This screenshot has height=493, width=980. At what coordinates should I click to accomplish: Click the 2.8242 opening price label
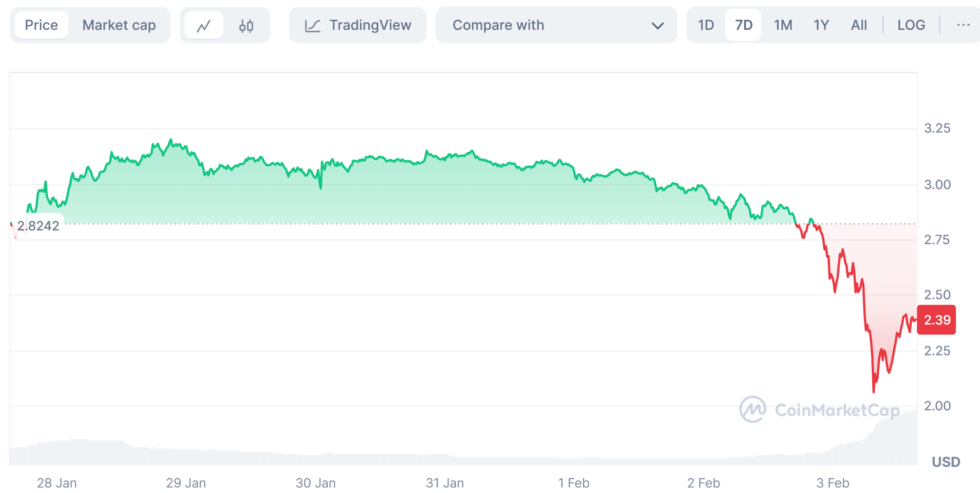click(39, 226)
